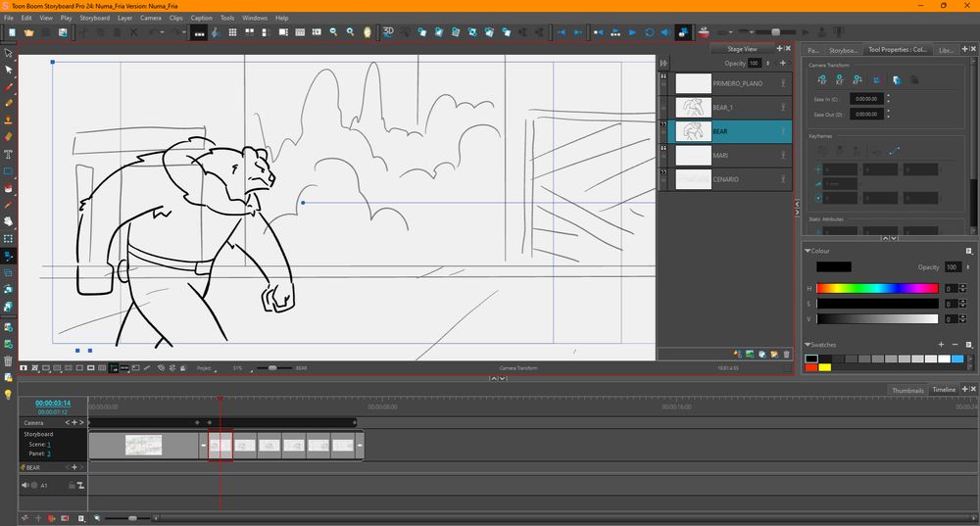
Task: Click the Value grayscale slider
Action: 877,318
